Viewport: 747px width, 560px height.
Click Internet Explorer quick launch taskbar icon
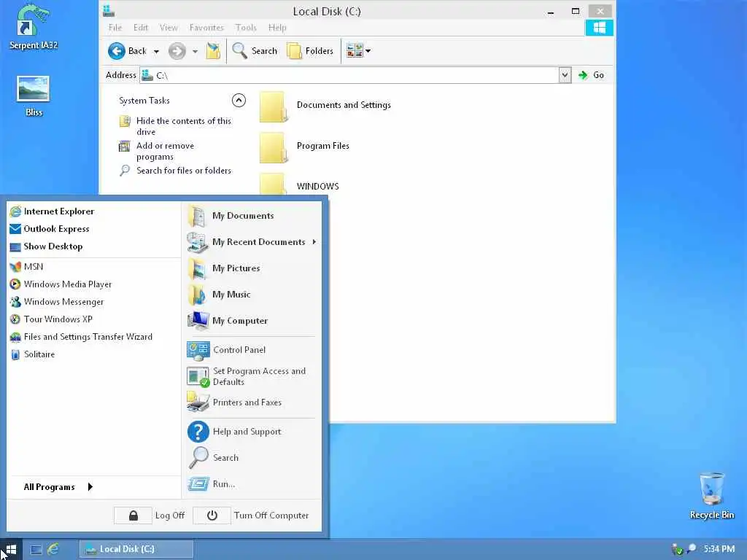point(53,549)
